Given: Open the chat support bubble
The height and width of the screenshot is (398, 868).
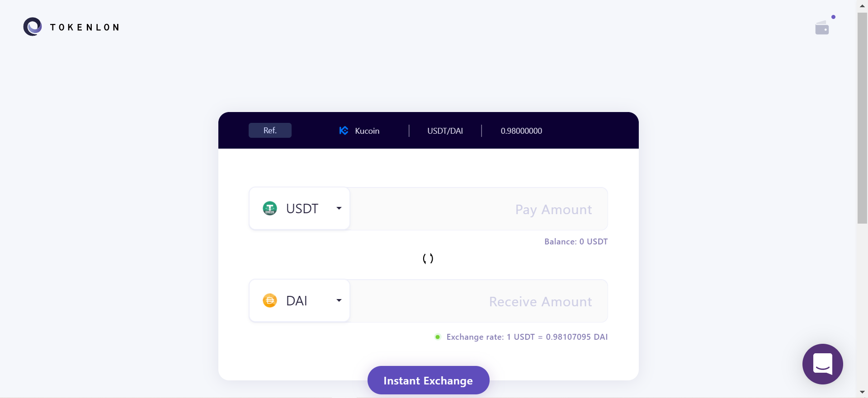Looking at the screenshot, I should pos(822,364).
